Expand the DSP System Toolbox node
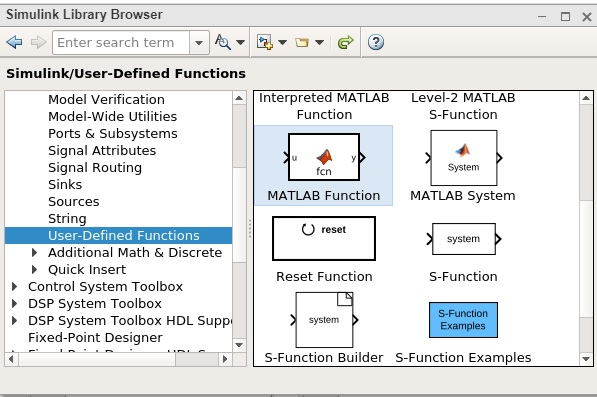The height and width of the screenshot is (397, 597). (x=14, y=303)
